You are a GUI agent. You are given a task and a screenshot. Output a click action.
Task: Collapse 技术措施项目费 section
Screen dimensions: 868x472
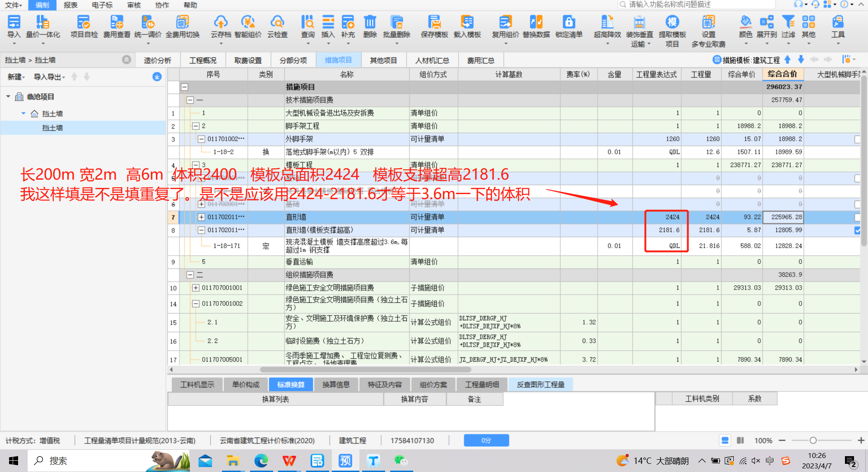click(x=190, y=100)
